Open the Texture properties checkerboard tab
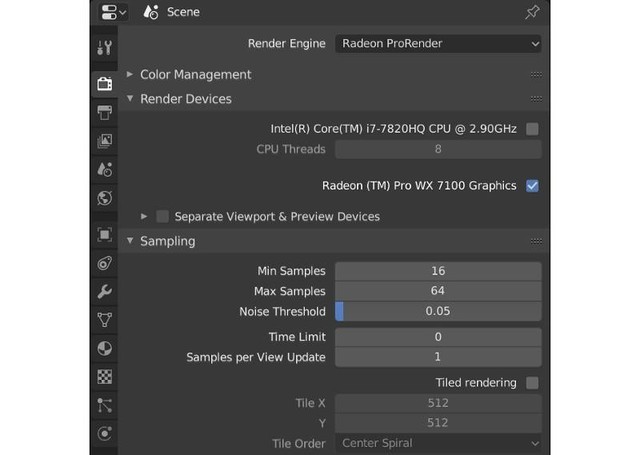 tap(105, 377)
